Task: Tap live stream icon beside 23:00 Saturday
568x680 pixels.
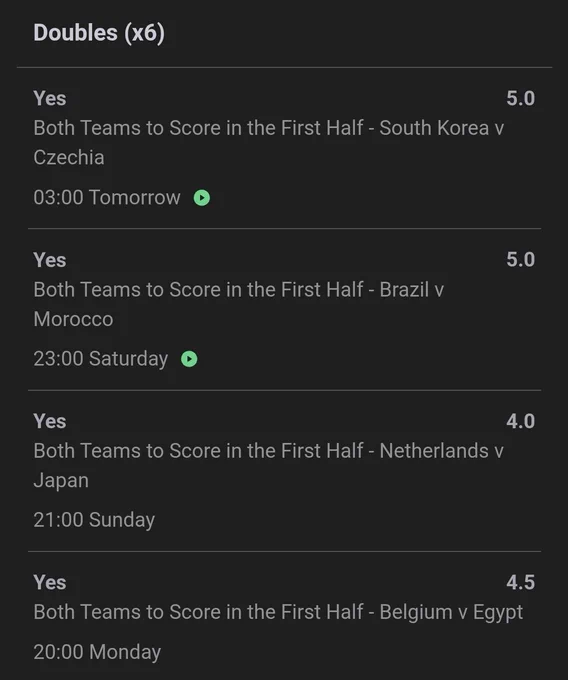Action: (189, 359)
